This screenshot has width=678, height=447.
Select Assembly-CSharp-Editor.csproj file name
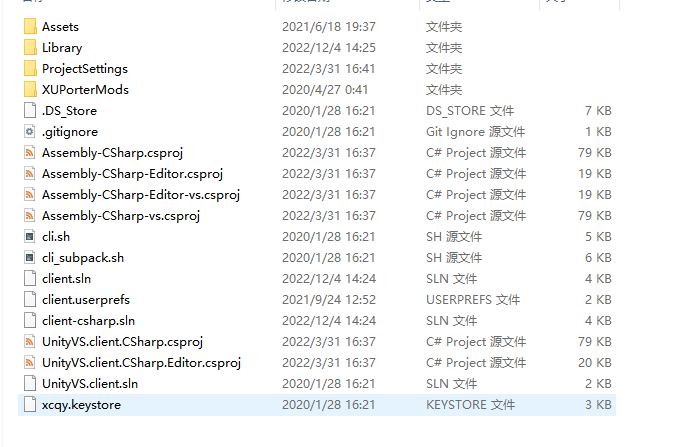pos(132,174)
